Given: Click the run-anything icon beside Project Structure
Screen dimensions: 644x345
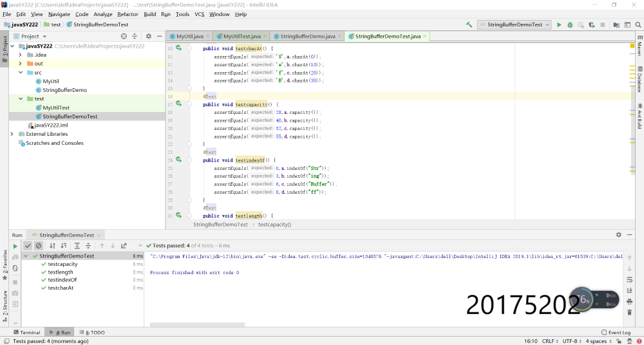Looking at the screenshot, I should point(627,24).
